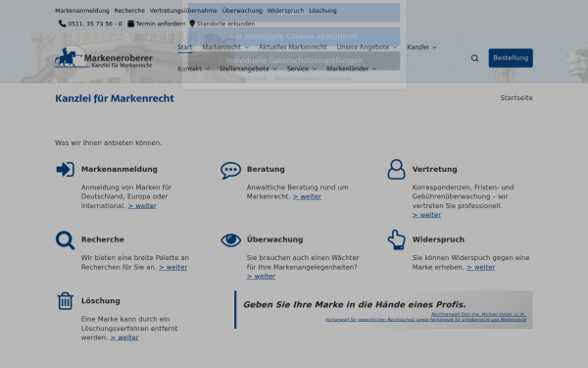Click Fachanwalt für gewerblichen Rechtsschutz link
The width and height of the screenshot is (588, 368).
pyautogui.click(x=425, y=320)
